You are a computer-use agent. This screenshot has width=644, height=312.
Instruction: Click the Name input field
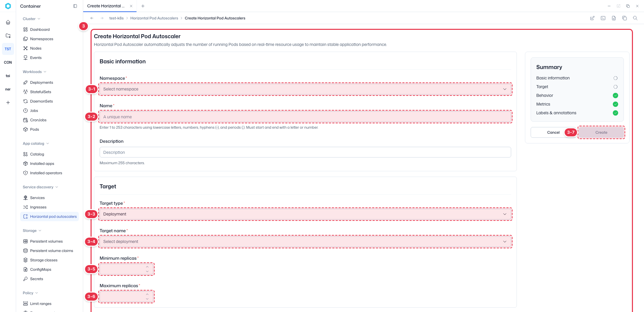click(305, 117)
